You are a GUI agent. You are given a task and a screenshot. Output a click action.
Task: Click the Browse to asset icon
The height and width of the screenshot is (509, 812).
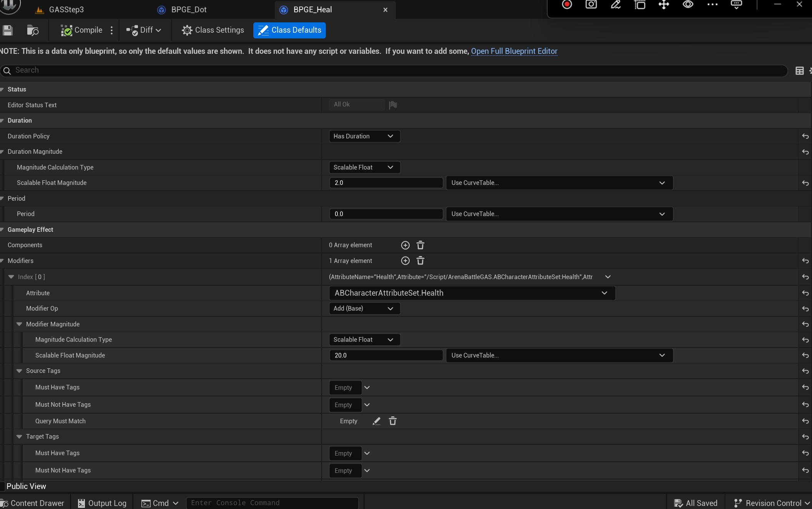click(33, 30)
